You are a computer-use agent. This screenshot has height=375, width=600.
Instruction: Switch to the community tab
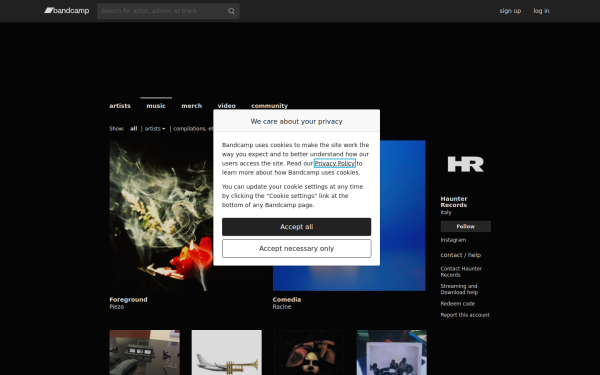[x=269, y=106]
